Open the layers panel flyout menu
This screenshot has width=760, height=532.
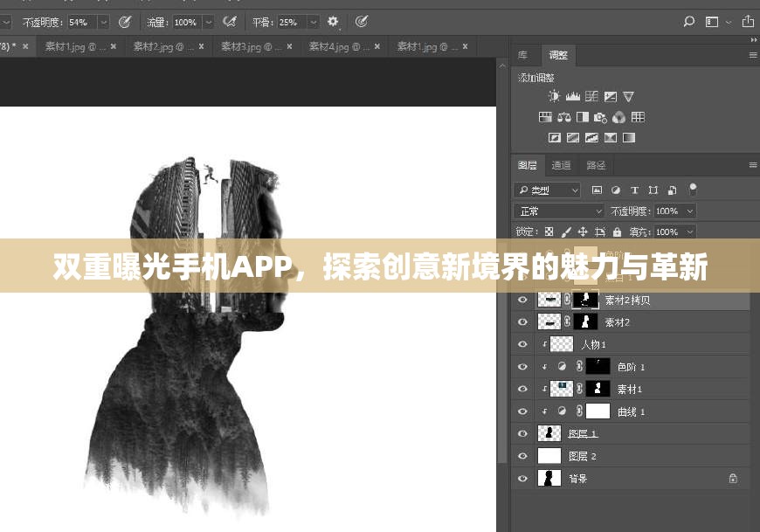[x=753, y=165]
